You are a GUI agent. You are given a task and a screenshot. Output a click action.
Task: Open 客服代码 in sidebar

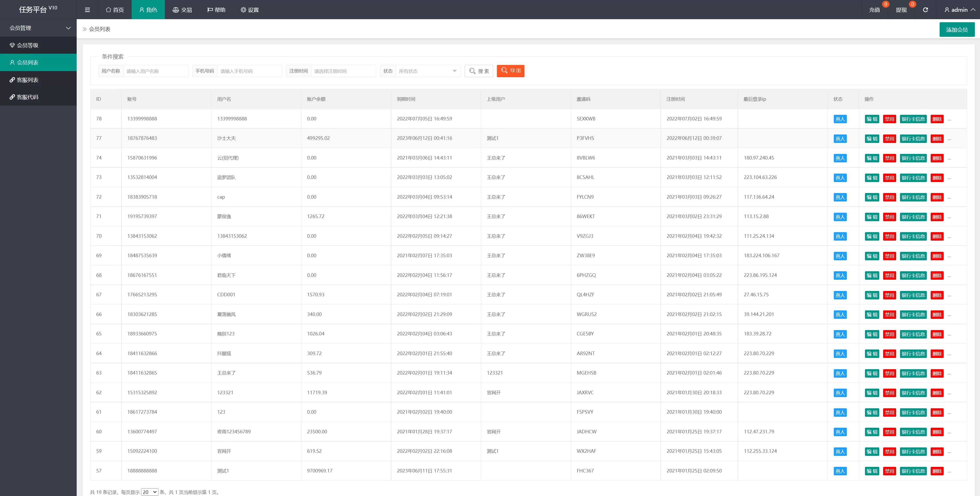coord(27,97)
